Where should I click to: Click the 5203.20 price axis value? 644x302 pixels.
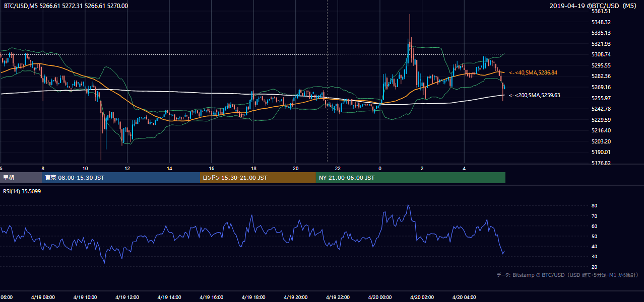click(601, 141)
